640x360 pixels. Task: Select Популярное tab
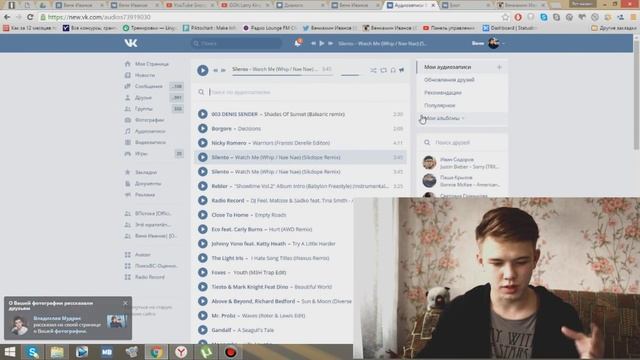(x=440, y=105)
